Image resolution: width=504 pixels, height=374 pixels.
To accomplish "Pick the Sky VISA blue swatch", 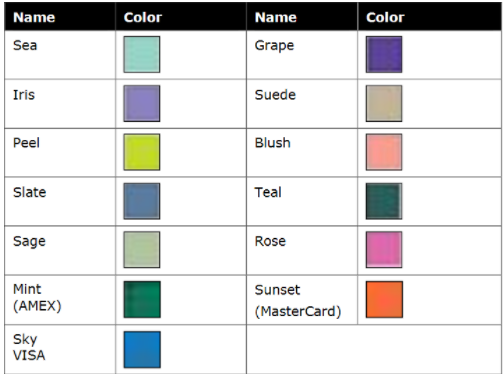I will (142, 349).
